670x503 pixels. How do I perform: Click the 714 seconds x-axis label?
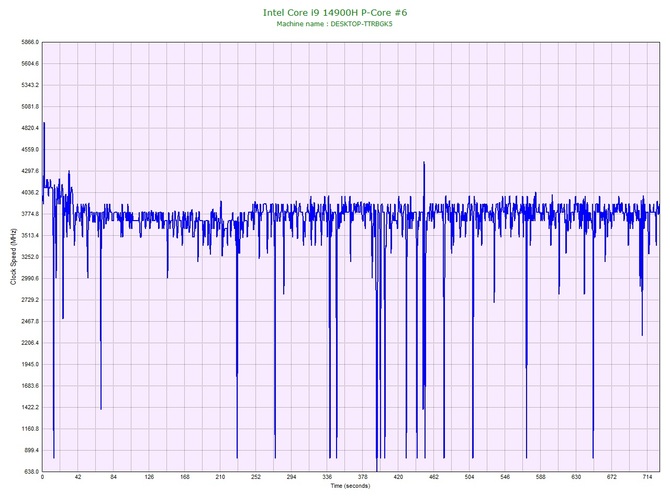[x=647, y=477]
